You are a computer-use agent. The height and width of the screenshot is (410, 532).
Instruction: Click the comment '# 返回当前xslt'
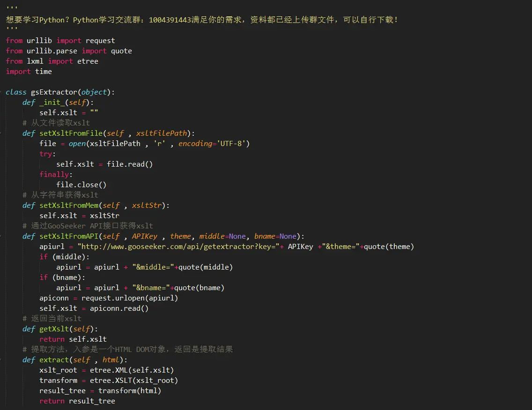click(x=52, y=318)
